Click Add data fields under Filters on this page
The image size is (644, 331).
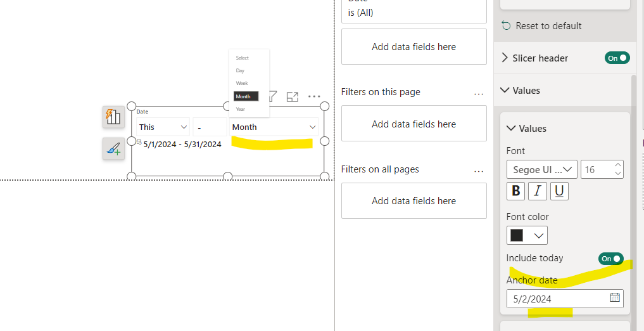click(414, 124)
